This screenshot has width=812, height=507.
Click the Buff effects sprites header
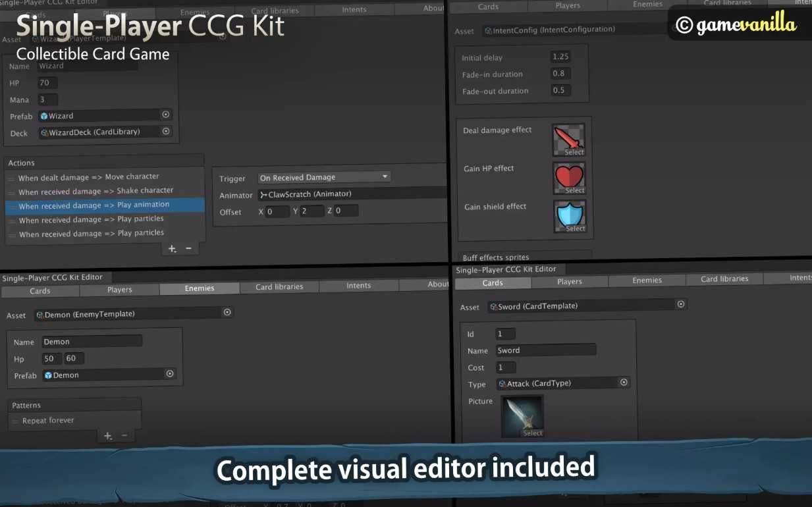click(524, 257)
